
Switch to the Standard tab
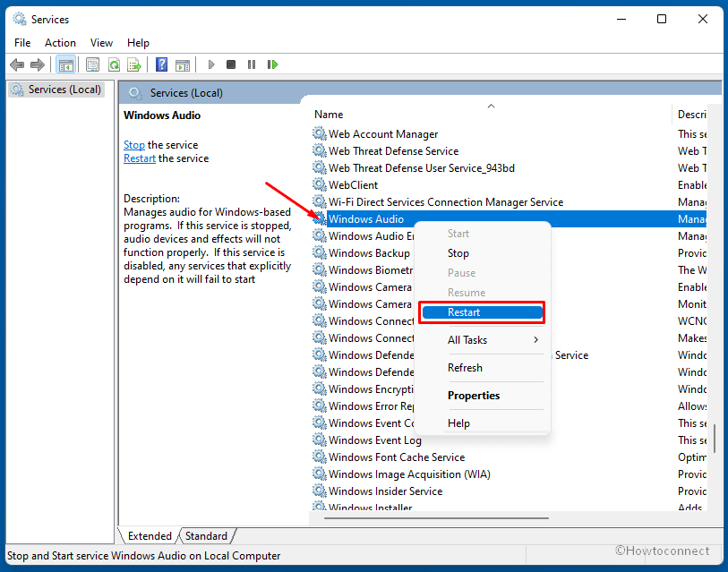tap(206, 536)
